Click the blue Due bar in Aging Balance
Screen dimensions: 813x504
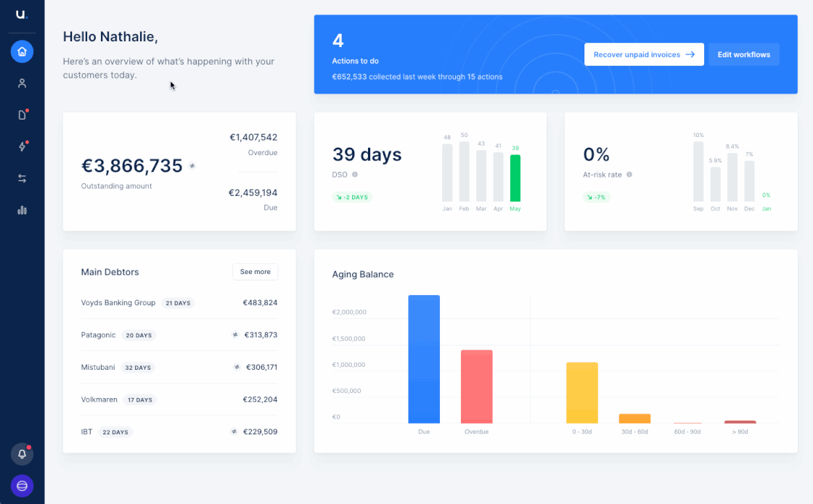point(424,359)
